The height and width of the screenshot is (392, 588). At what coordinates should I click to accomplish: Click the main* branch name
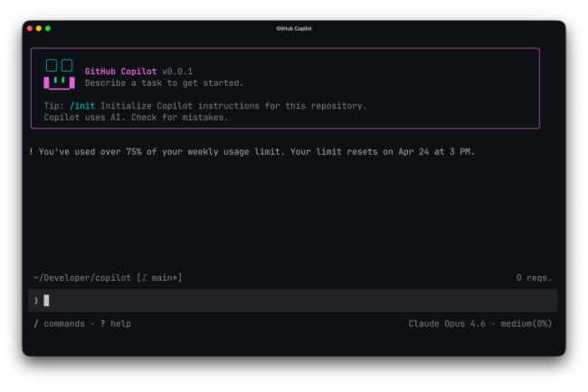pos(164,278)
